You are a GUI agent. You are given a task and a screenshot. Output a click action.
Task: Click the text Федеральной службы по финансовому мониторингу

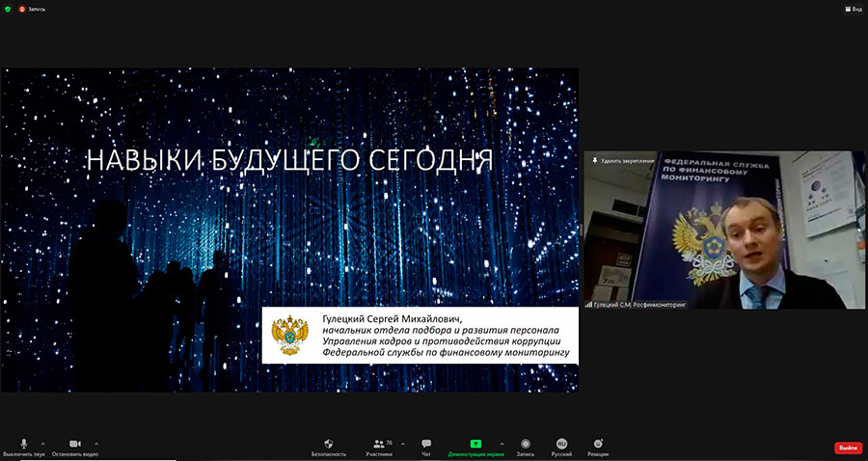coord(446,352)
